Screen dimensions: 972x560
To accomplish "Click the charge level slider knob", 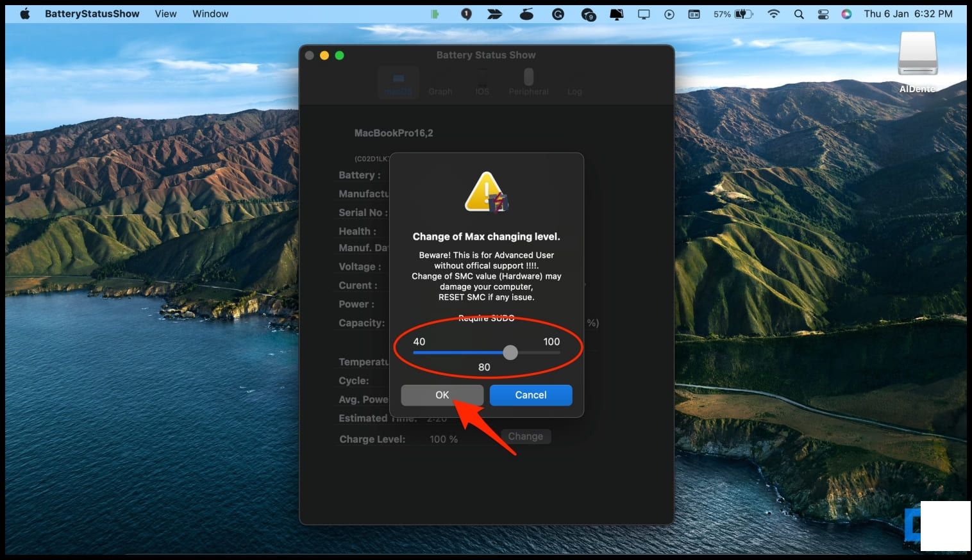I will tap(510, 352).
